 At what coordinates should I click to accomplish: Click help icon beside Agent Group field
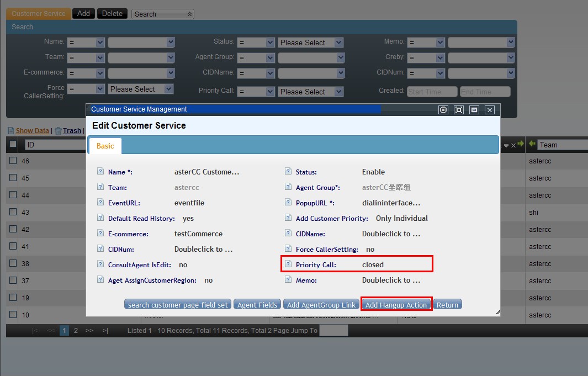[288, 187]
